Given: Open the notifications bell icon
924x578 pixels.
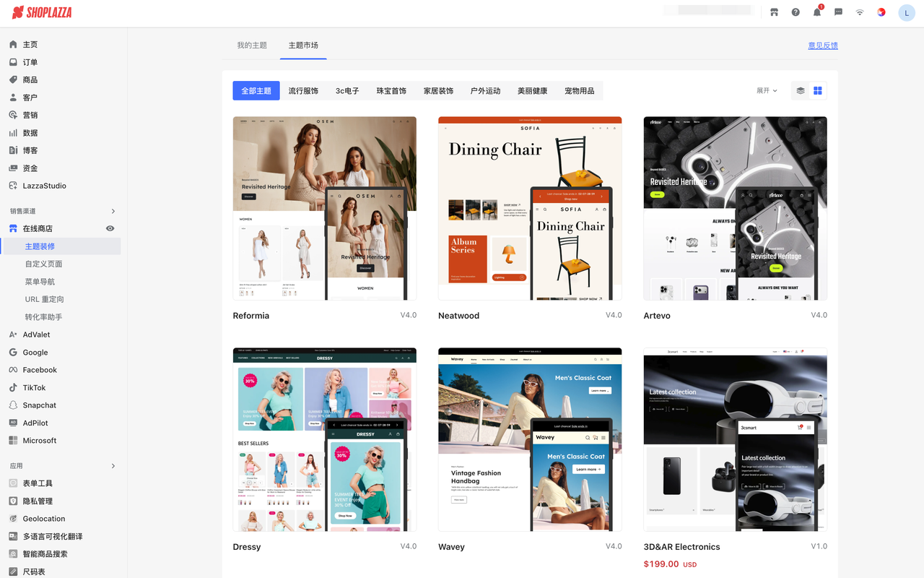Looking at the screenshot, I should pyautogui.click(x=817, y=12).
